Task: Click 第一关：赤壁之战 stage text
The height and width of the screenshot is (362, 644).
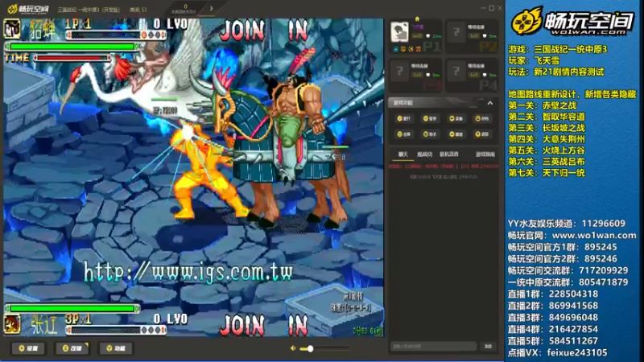Action: [542, 105]
